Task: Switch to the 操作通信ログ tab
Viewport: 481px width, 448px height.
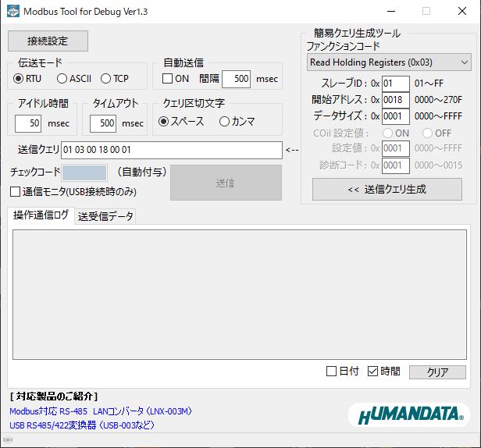Action: (41, 215)
